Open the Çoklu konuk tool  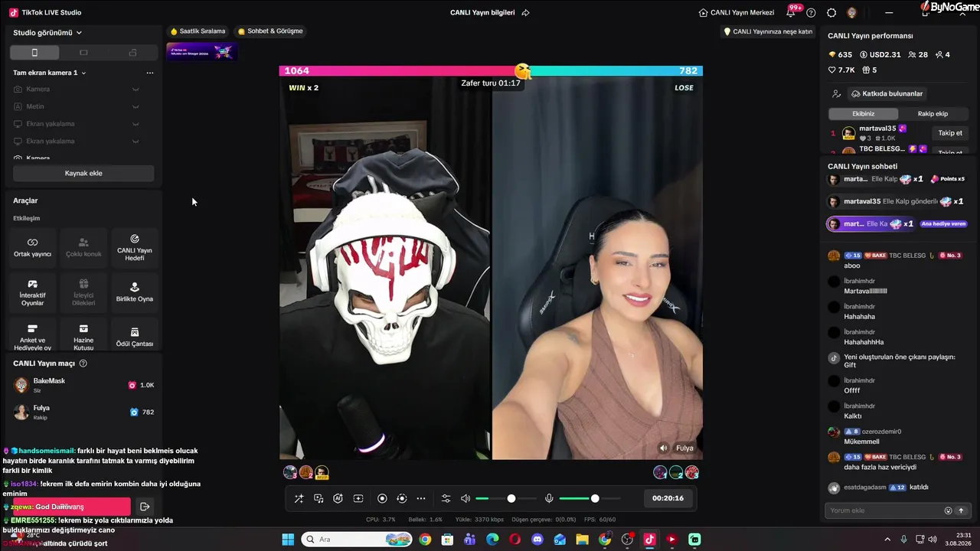click(83, 247)
